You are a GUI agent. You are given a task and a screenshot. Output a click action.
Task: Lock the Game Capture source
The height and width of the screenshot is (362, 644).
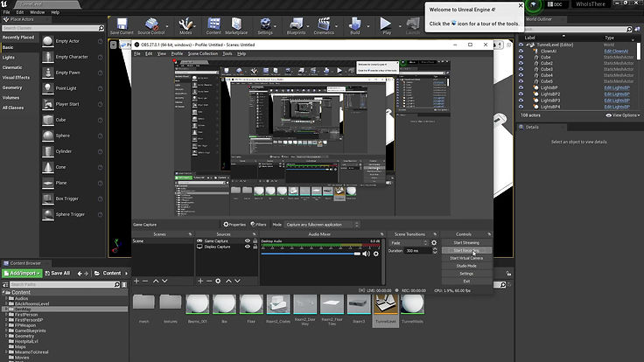click(x=255, y=241)
